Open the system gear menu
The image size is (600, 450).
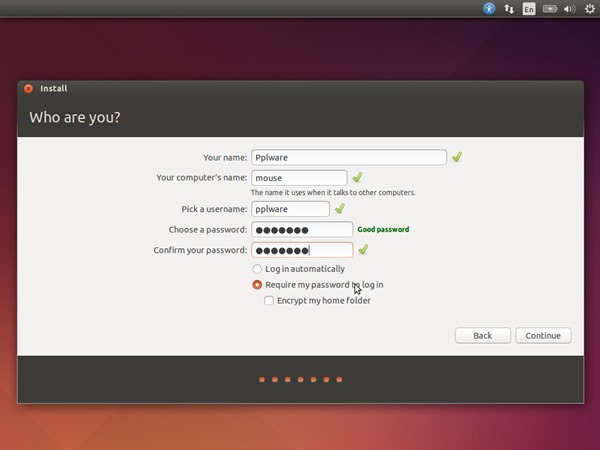coord(590,9)
